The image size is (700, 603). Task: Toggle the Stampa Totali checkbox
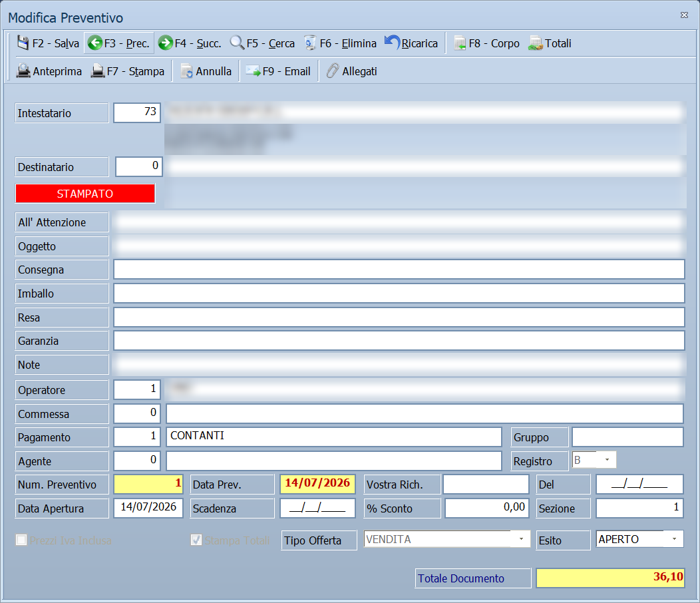pos(196,540)
